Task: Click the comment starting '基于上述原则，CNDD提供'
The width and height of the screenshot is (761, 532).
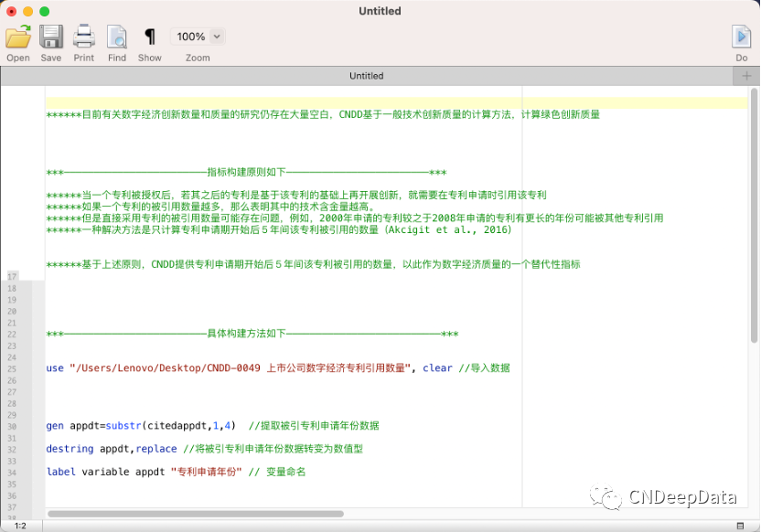Action: click(x=314, y=264)
